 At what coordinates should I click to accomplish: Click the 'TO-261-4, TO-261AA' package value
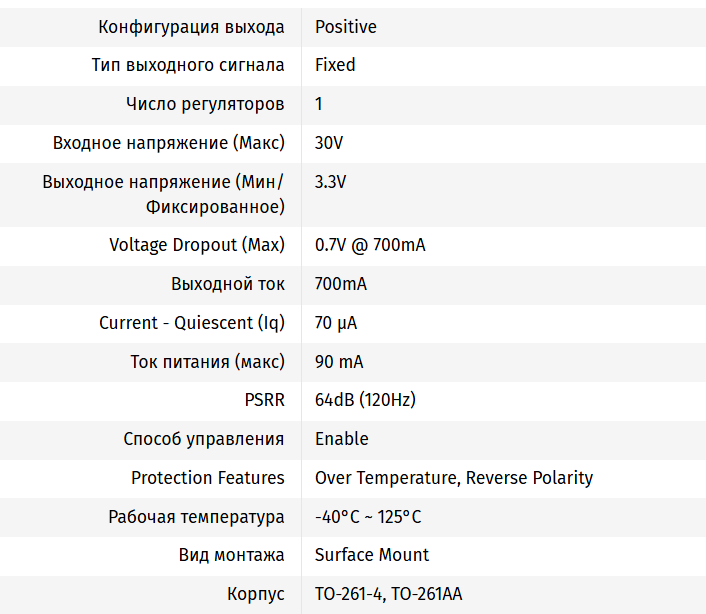pyautogui.click(x=389, y=594)
